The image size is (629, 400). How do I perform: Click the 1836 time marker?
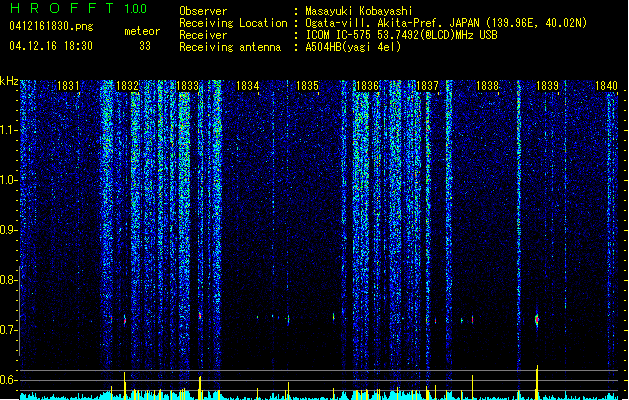(367, 86)
